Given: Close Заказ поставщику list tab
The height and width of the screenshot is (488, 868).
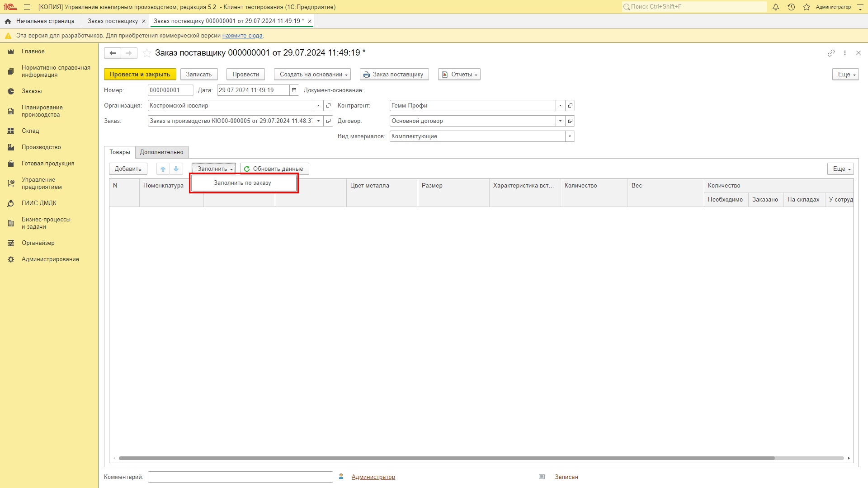Looking at the screenshot, I should [x=144, y=21].
